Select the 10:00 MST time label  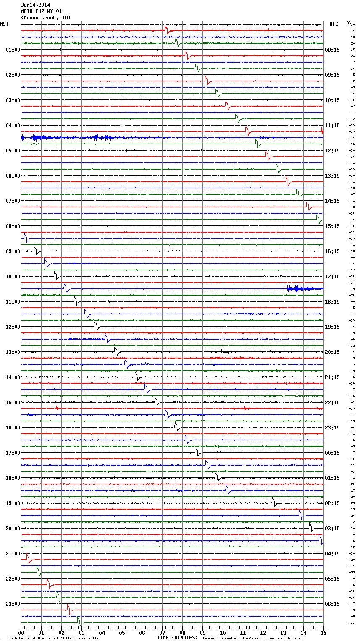point(13,277)
